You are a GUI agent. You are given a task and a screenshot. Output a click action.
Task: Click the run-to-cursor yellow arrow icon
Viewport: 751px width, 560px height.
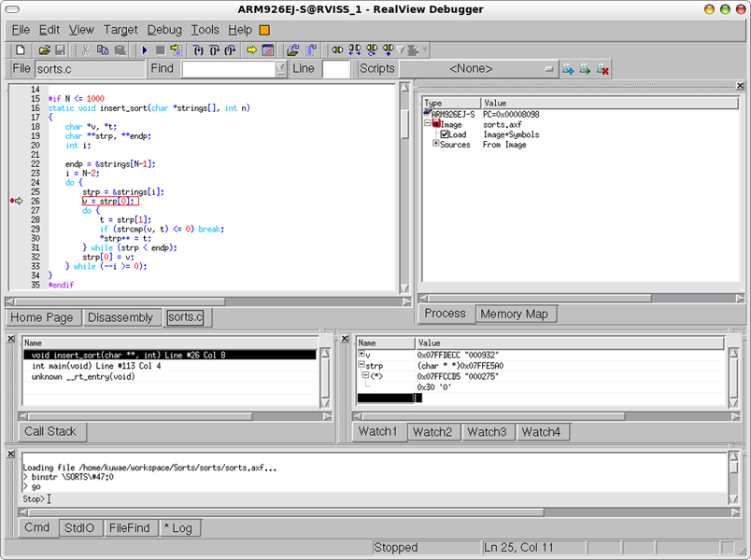176,49
